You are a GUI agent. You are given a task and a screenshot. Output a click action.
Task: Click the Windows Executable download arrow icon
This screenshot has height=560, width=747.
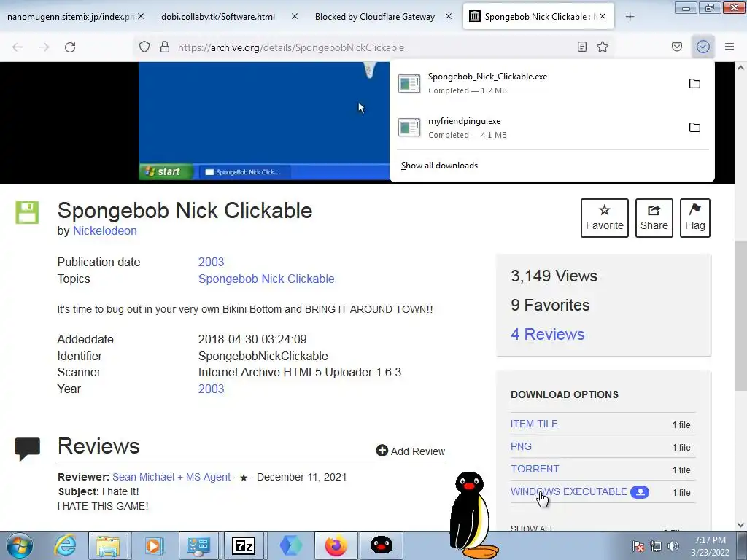pos(639,492)
